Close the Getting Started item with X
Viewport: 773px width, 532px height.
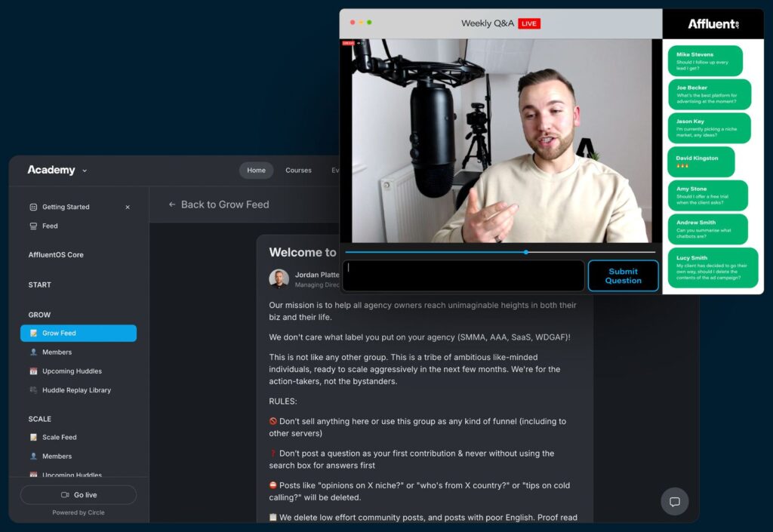(127, 207)
